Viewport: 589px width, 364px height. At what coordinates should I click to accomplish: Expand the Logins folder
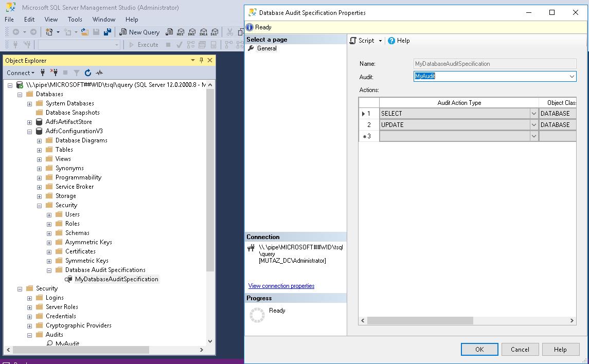click(30, 298)
